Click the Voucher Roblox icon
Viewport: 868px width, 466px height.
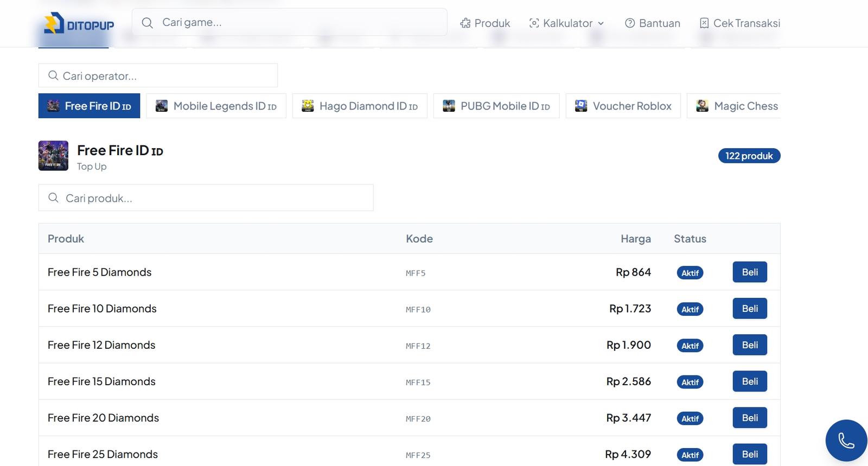click(581, 106)
